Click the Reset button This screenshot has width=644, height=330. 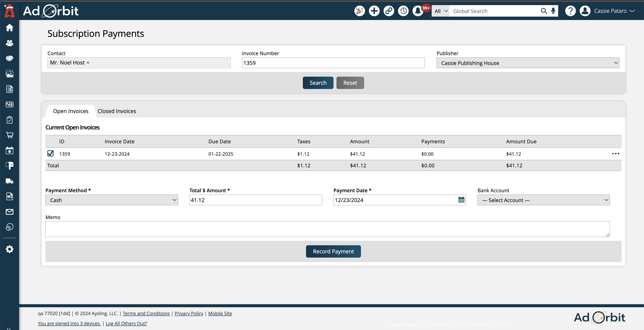(350, 83)
